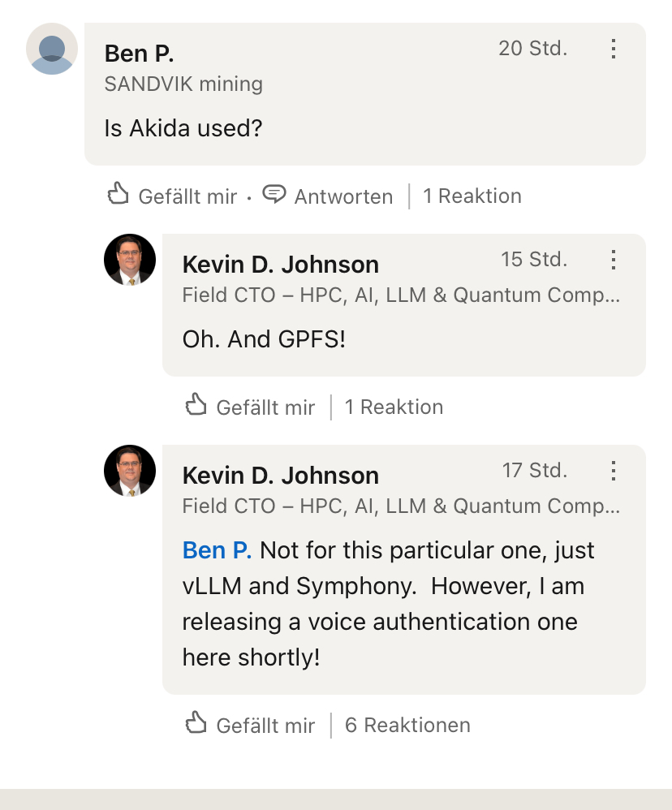Click the "SANDVIK mining" subtitle
The width and height of the screenshot is (672, 810).
coord(183,84)
